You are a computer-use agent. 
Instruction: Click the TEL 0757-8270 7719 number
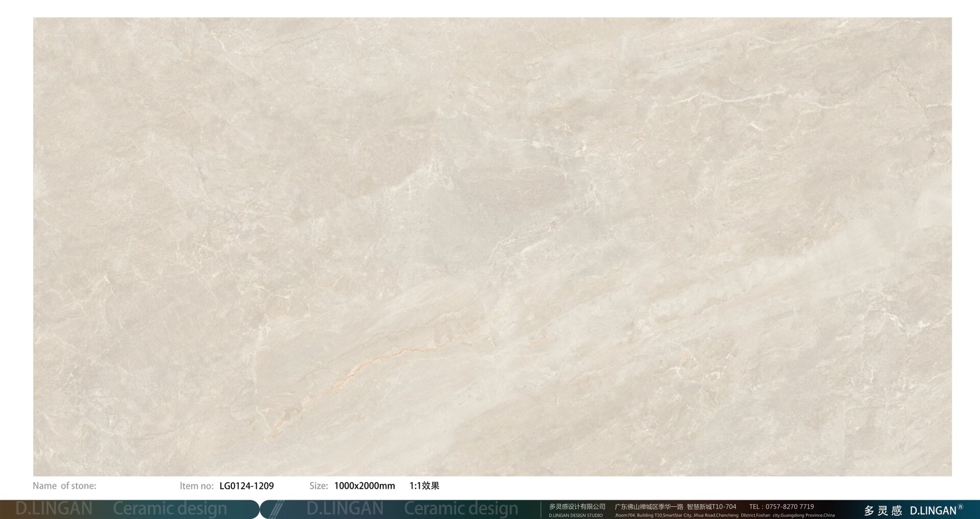click(781, 507)
